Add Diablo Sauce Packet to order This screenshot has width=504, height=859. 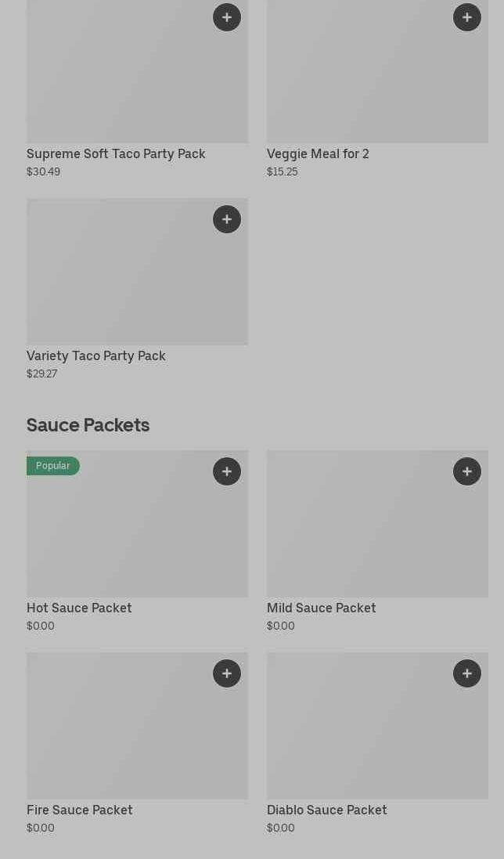(x=467, y=673)
